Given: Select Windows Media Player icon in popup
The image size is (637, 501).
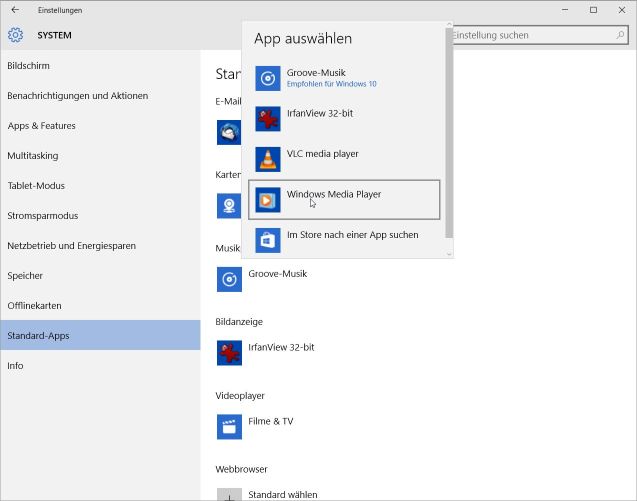Looking at the screenshot, I should (268, 200).
